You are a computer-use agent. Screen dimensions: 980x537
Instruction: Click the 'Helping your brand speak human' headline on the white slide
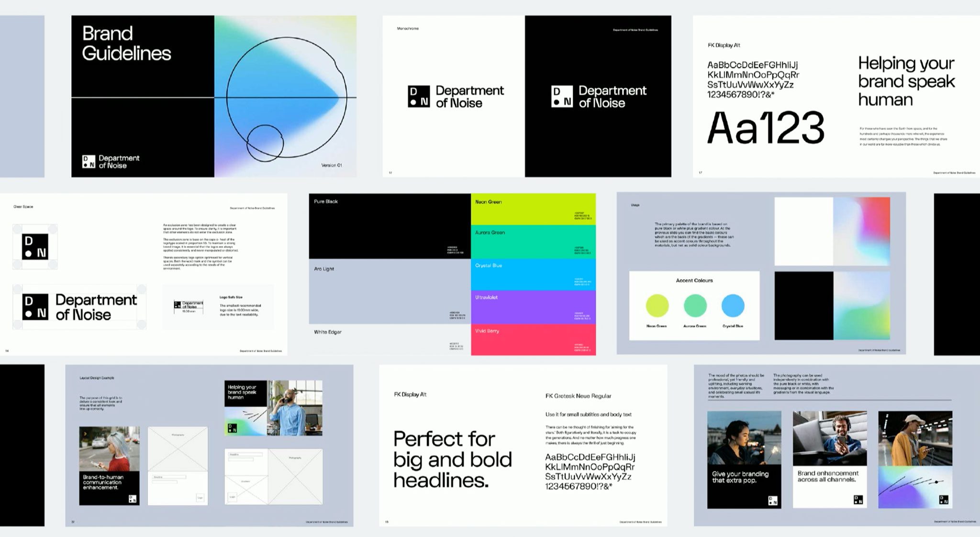pyautogui.click(x=906, y=81)
